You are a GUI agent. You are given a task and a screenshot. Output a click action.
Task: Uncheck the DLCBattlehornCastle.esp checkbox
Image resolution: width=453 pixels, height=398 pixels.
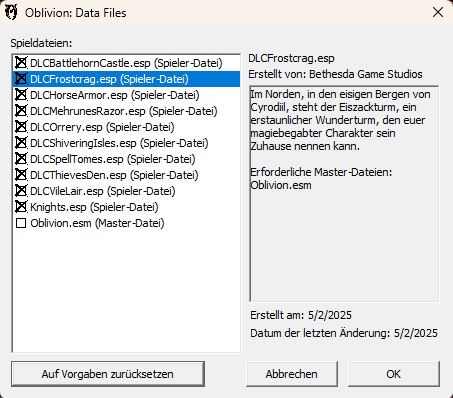pos(21,63)
